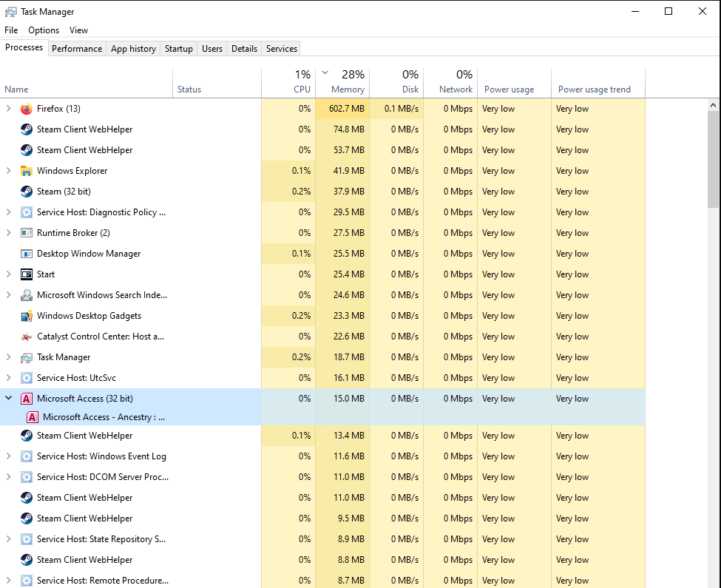Viewport: 721px width, 588px height.
Task: Expand the Microsoft Windows Search Indexer group
Action: click(x=8, y=294)
